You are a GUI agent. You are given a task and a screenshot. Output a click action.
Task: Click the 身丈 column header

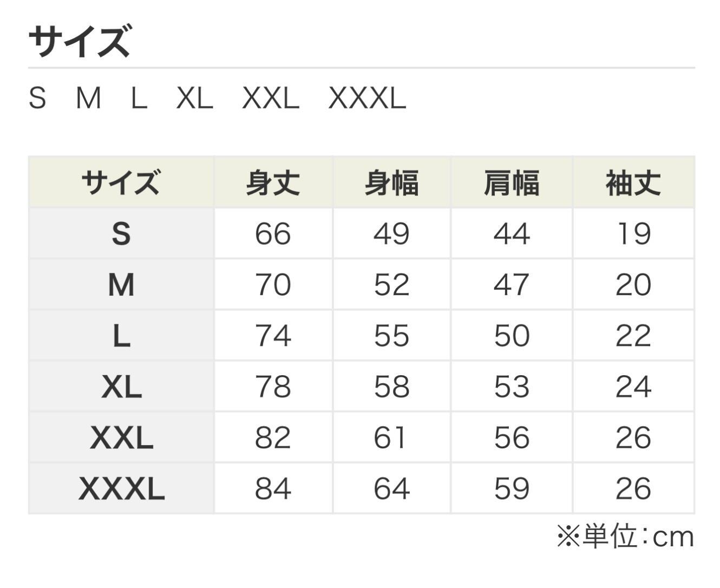[273, 182]
